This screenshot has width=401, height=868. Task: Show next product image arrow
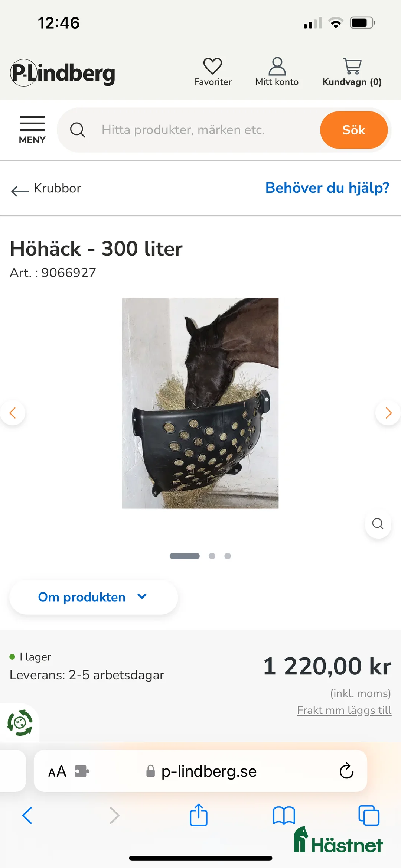(x=388, y=413)
